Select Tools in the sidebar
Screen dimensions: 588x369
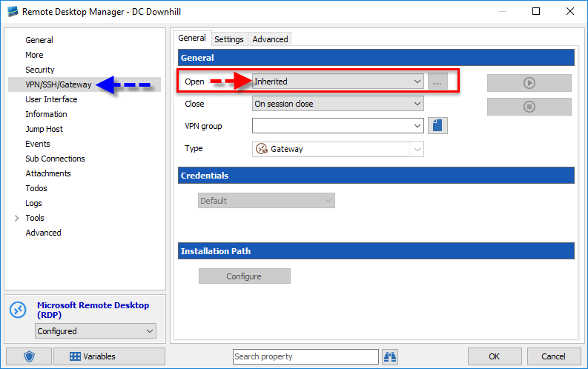[x=35, y=218]
